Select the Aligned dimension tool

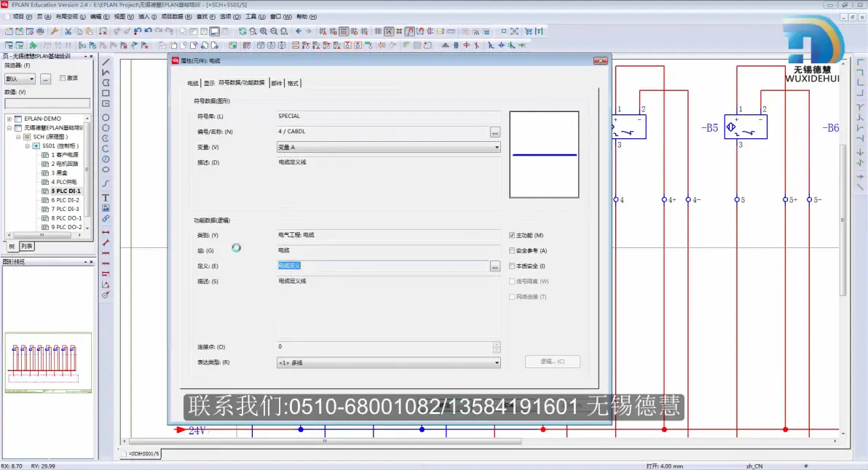106,243
